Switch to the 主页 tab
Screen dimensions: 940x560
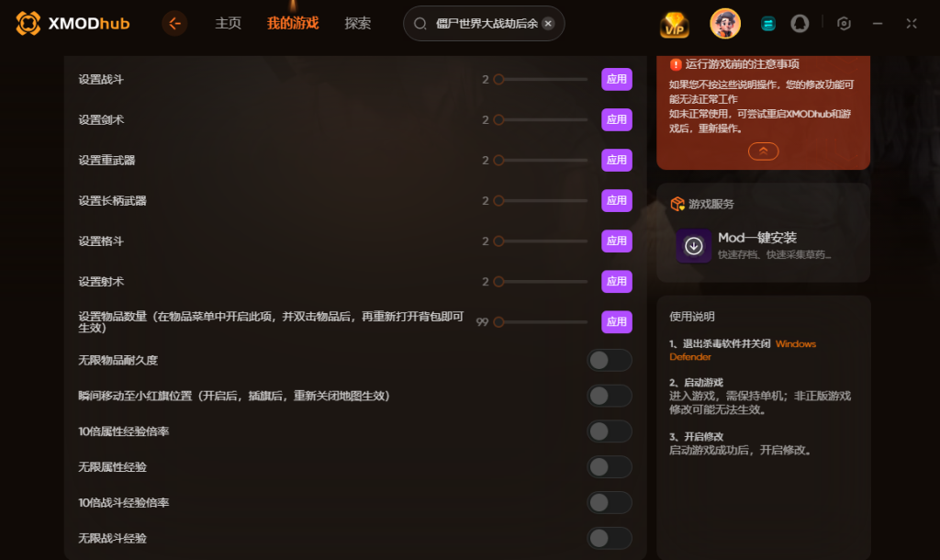(x=228, y=23)
